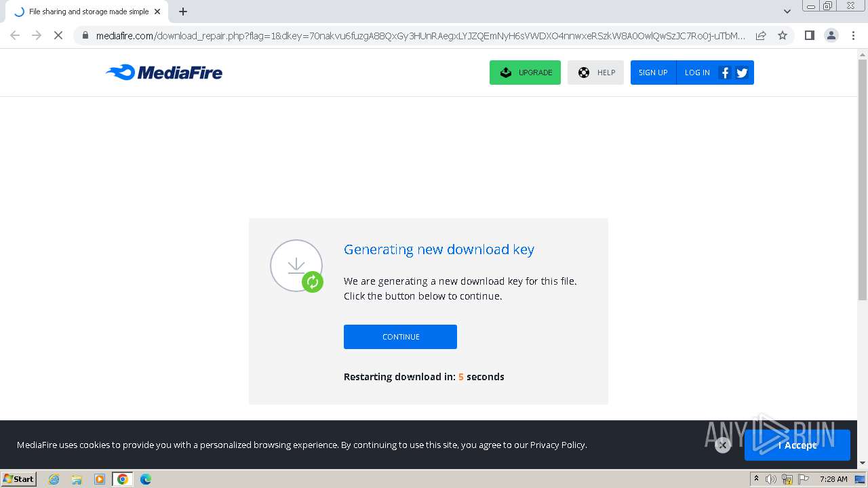This screenshot has width=868, height=488.
Task: Click the Generating new download key heading
Action: pos(439,249)
